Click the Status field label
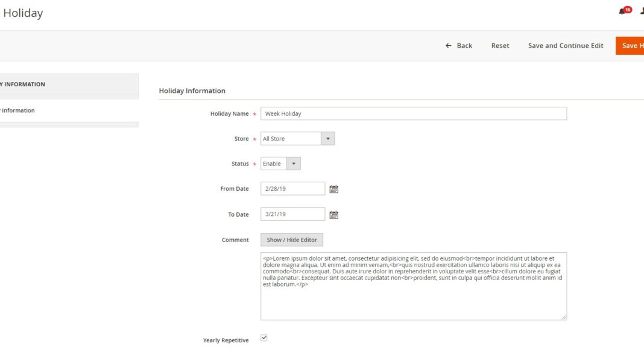Image resolution: width=644 pixels, height=350 pixels. 240,164
